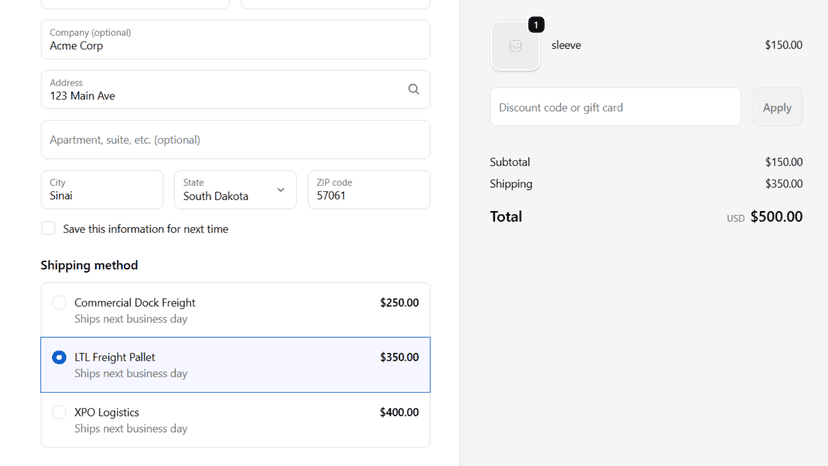Click the ZIP code field showing 57061
The height and width of the screenshot is (466, 828).
369,190
